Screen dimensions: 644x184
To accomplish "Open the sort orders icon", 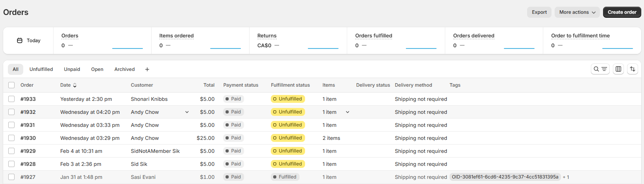I will coord(633,69).
